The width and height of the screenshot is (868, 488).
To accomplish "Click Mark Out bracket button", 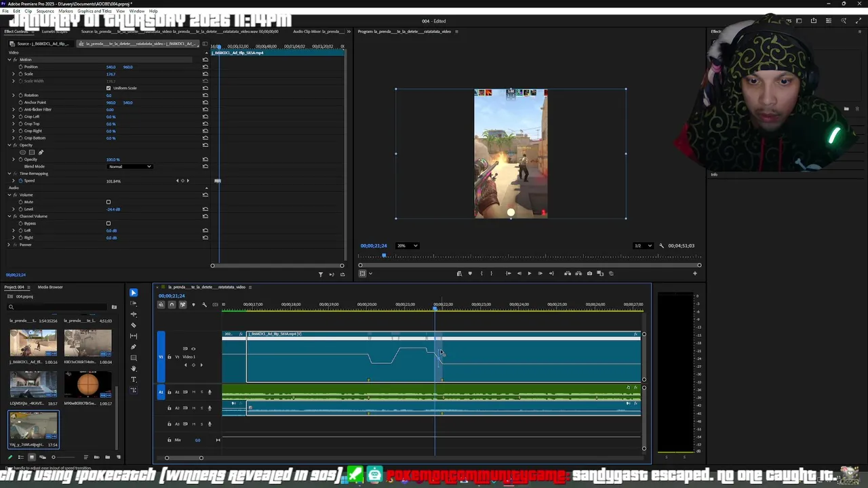I will pos(492,273).
